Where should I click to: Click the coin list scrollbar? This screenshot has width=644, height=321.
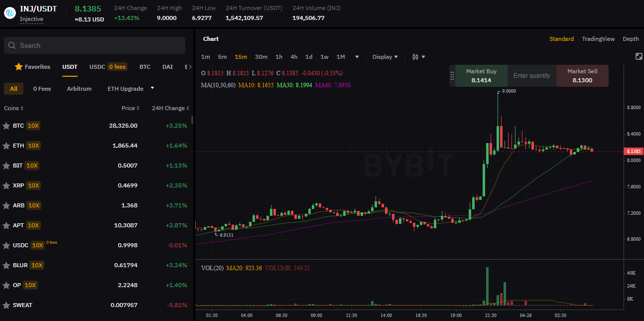[x=192, y=120]
